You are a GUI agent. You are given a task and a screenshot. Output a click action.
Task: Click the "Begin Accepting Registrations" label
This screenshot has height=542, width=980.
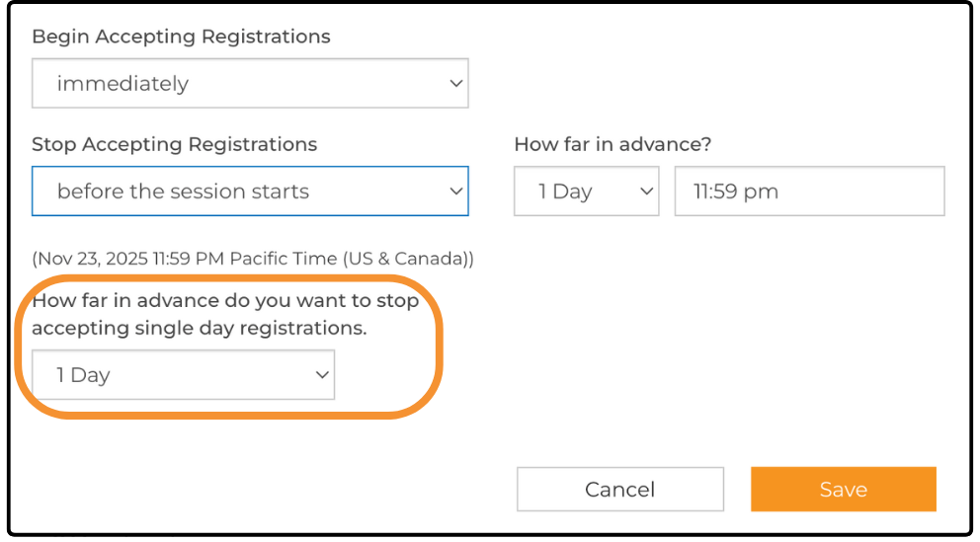pyautogui.click(x=181, y=37)
